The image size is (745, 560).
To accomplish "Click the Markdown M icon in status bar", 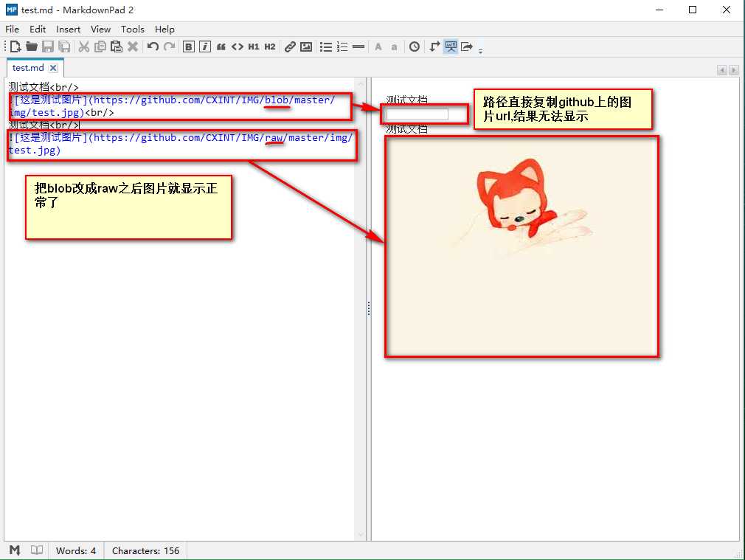I will pyautogui.click(x=15, y=550).
